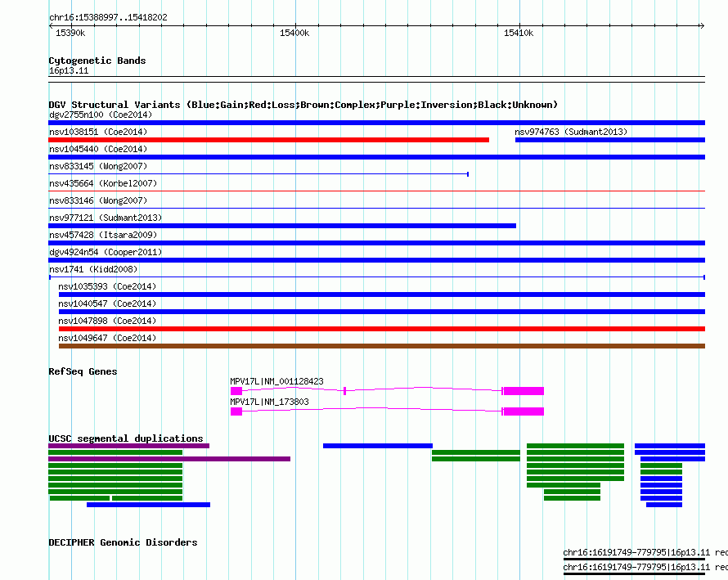Click the 15400k scale tick label
Image resolution: width=728 pixels, height=580 pixels.
click(294, 33)
